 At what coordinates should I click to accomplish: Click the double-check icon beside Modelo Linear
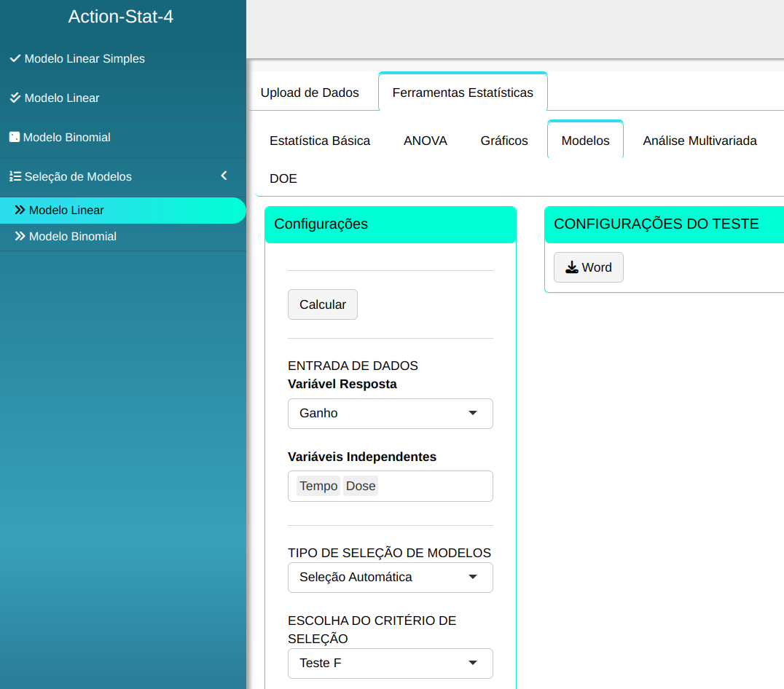tap(15, 98)
